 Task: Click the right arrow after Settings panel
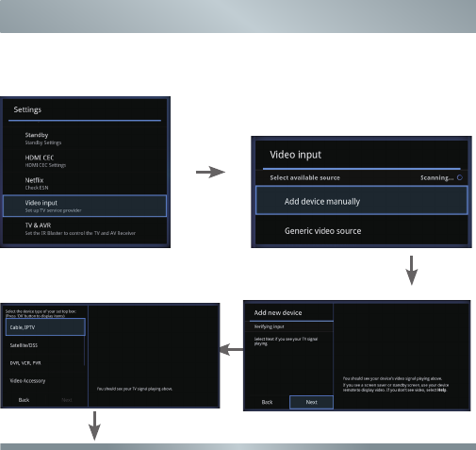(210, 172)
